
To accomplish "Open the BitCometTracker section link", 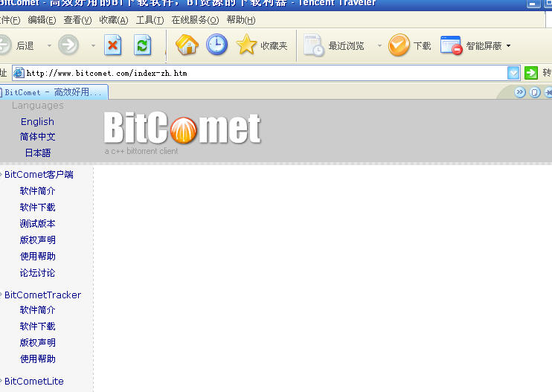I will coord(42,295).
